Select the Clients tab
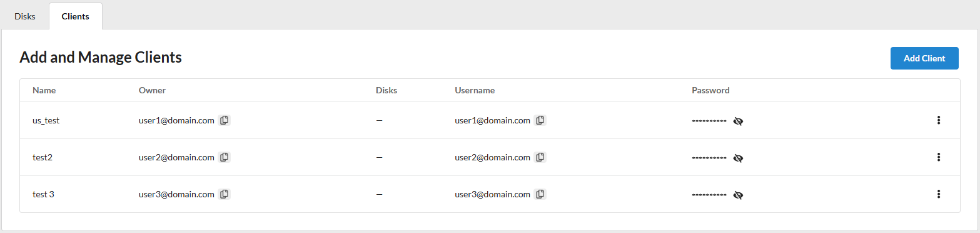Screen dimensions: 980x233 tap(76, 16)
